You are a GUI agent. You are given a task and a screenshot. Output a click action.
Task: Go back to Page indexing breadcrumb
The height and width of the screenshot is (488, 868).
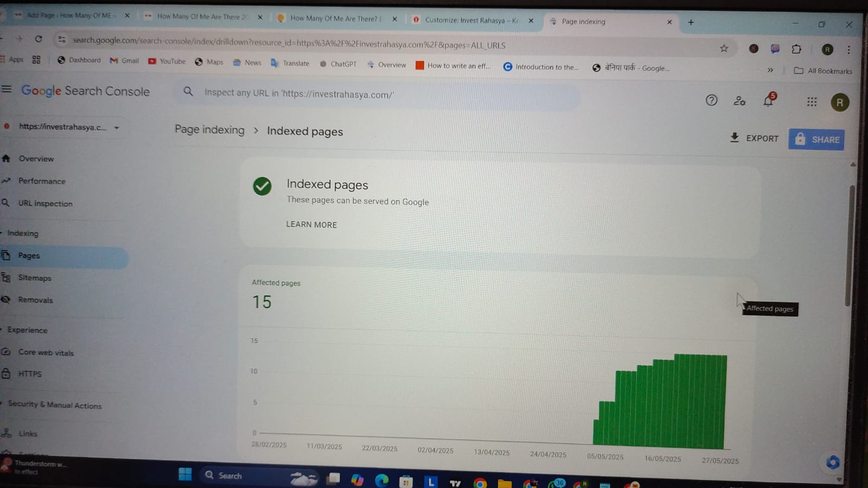(210, 130)
